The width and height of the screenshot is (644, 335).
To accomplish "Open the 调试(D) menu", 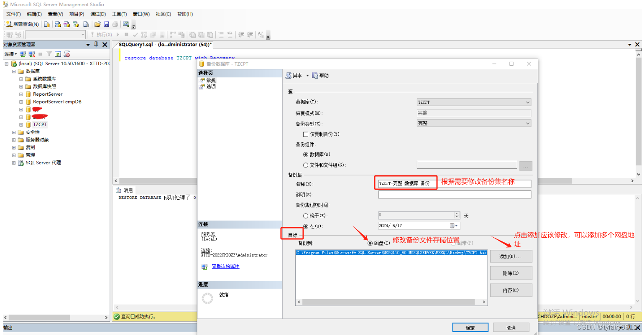I will [98, 14].
